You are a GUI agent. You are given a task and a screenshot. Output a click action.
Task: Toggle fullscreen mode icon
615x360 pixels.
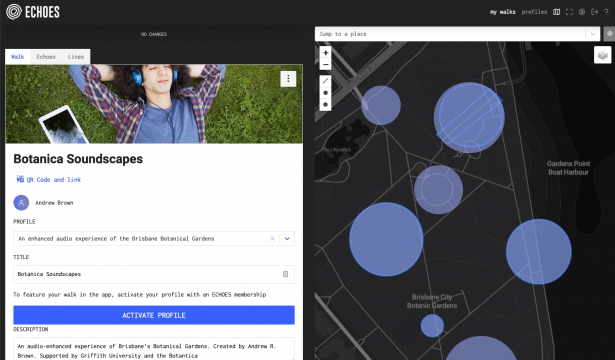tap(569, 12)
